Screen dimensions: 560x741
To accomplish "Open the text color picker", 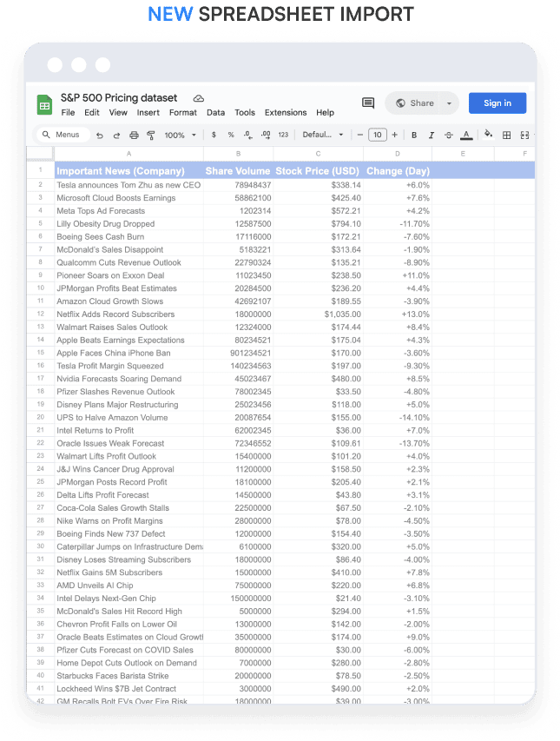I will [x=466, y=136].
